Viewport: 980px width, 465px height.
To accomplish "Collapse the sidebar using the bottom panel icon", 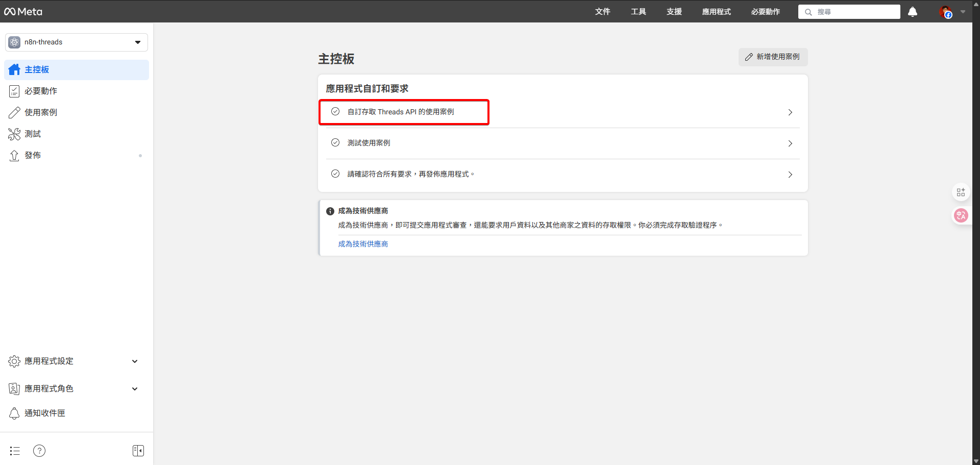I will click(138, 450).
